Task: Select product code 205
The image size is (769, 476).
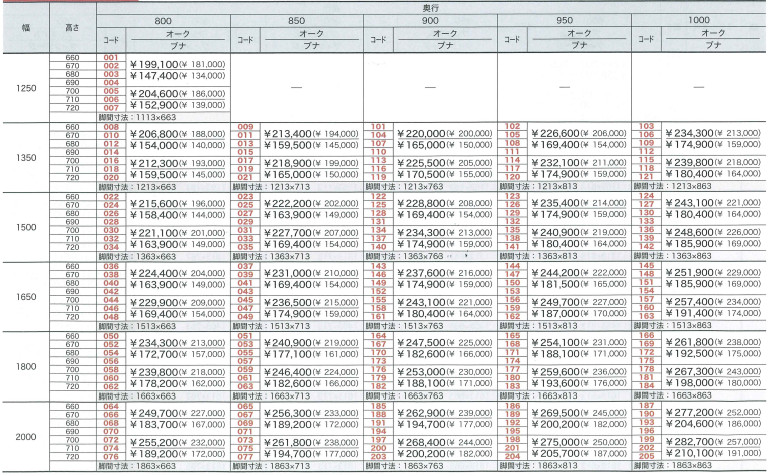Action: coord(646,457)
